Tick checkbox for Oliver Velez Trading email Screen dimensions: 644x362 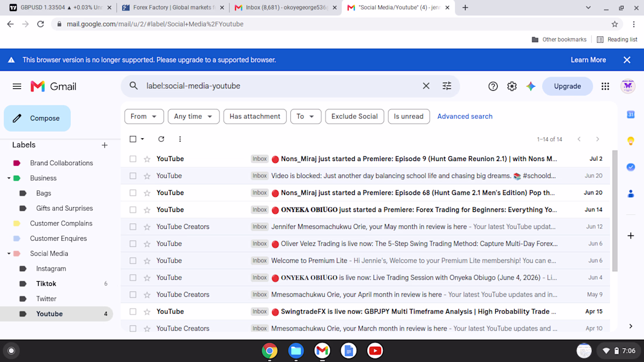[x=133, y=244]
